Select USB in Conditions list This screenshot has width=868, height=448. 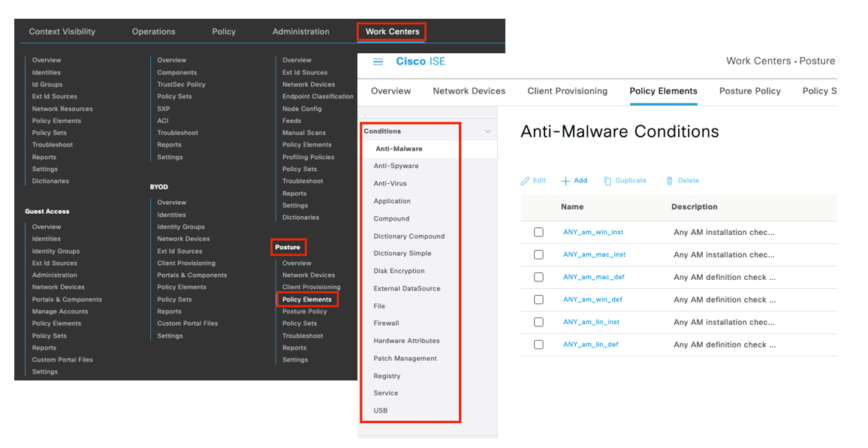point(380,411)
